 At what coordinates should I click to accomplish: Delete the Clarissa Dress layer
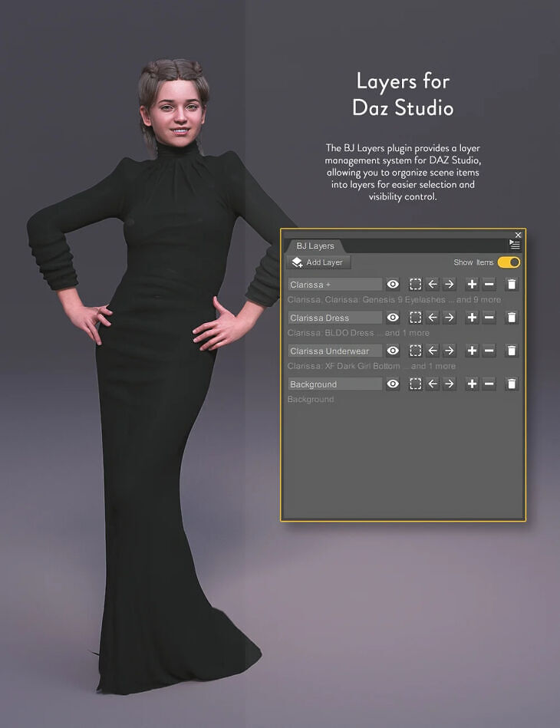click(512, 318)
